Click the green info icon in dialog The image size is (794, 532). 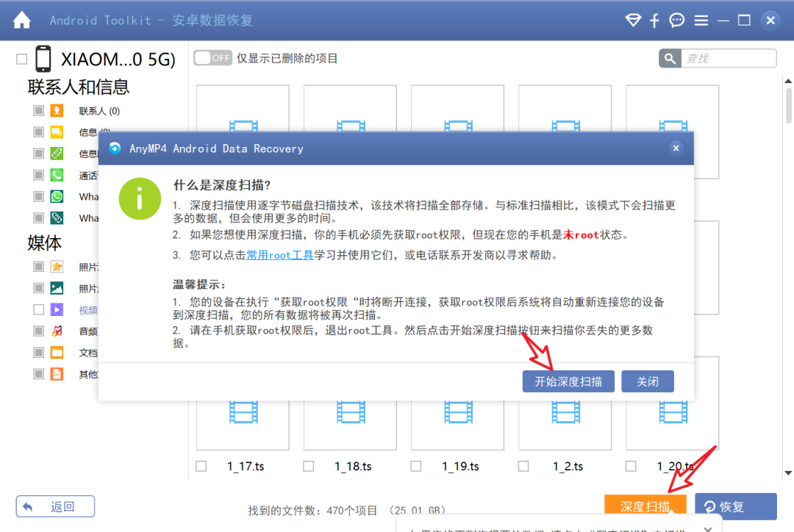click(x=140, y=198)
